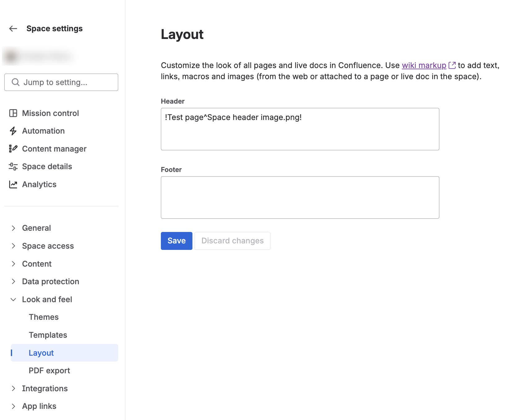Image resolution: width=508 pixels, height=420 pixels.
Task: Save the layout changes
Action: coord(176,241)
